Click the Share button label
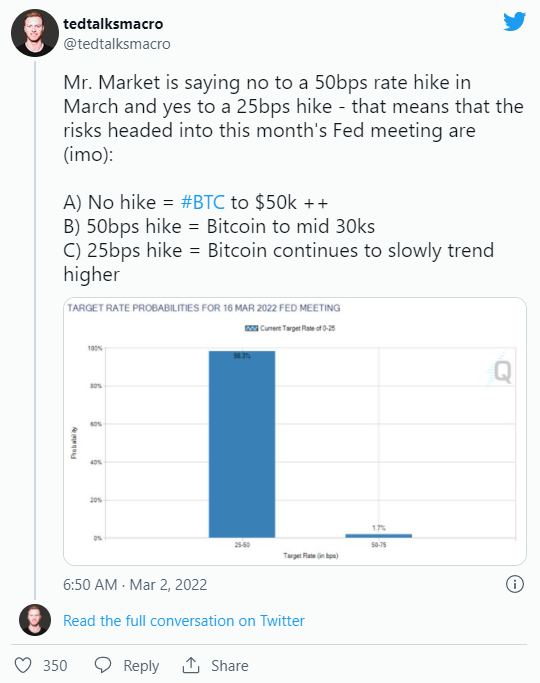The image size is (540, 683). [230, 666]
